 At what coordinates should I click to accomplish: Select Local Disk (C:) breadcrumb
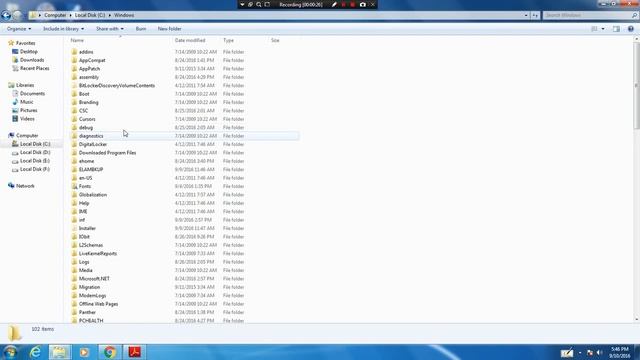point(90,15)
